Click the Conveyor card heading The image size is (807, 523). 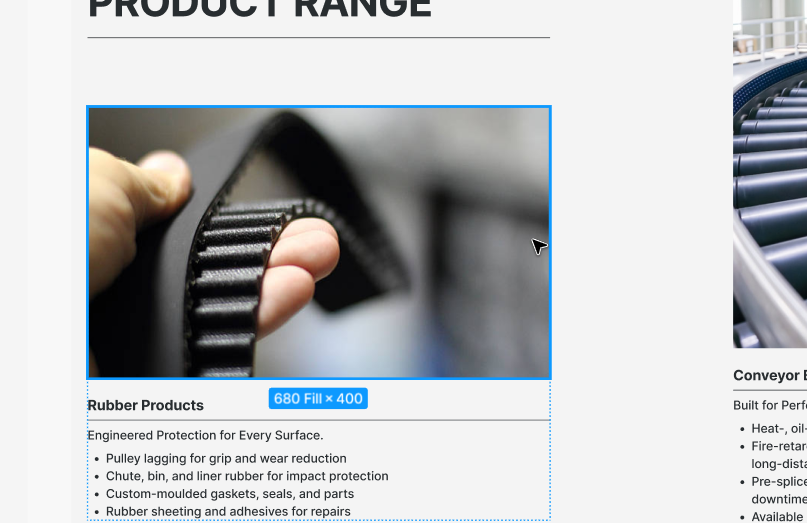[770, 375]
